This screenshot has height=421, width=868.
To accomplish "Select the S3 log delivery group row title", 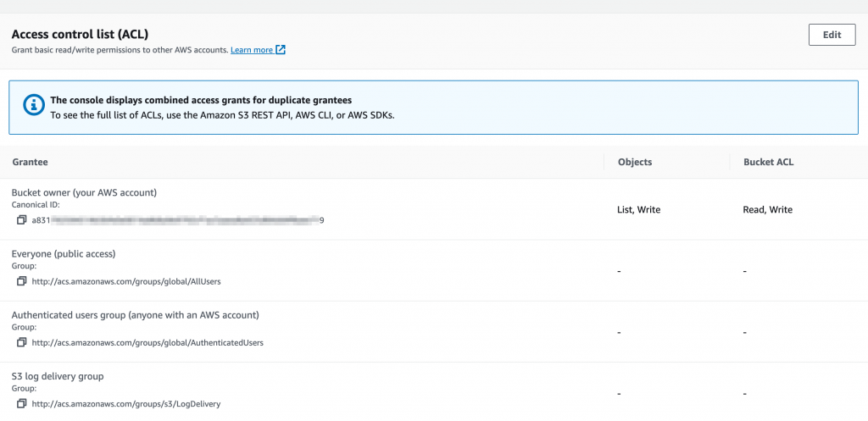I will (x=58, y=376).
